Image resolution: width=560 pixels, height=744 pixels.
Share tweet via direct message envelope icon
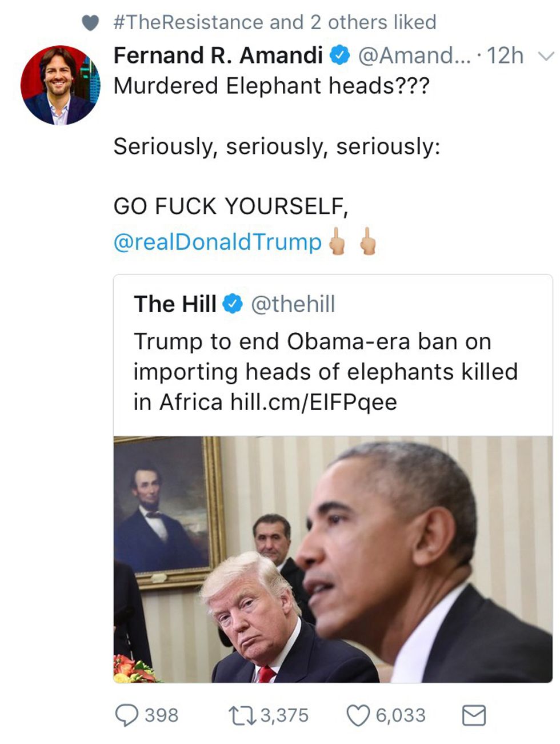[x=473, y=715]
